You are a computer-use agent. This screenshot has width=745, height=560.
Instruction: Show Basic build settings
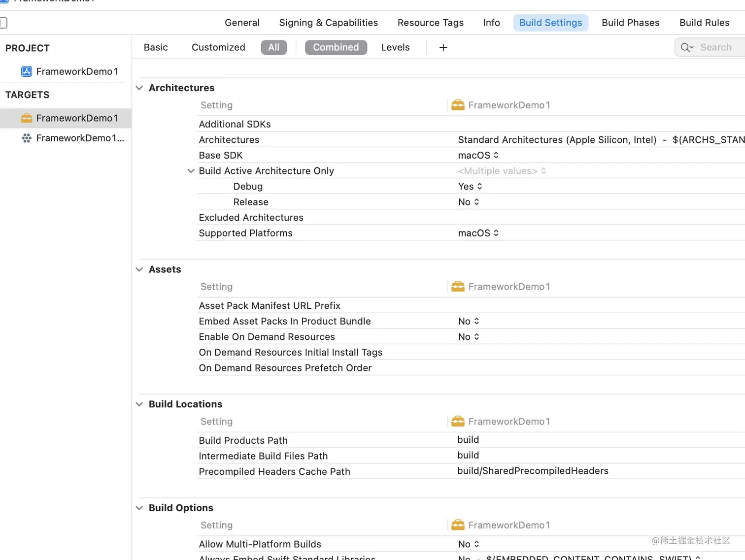coord(156,47)
